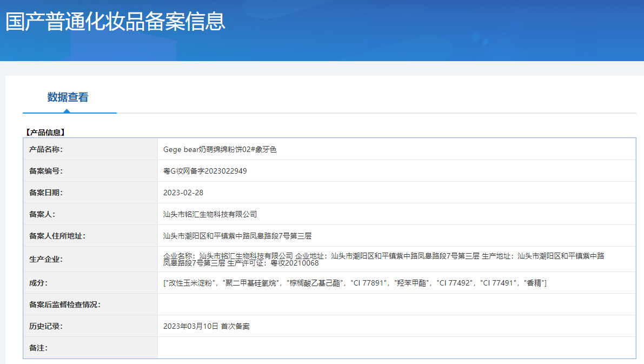Click the 历史记录 row label
Screen dimensions: 644x364
pyautogui.click(x=45, y=327)
